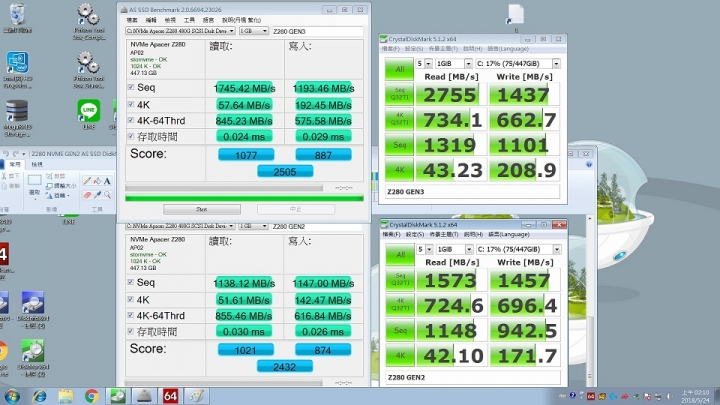Viewport: 720px width, 405px height.
Task: Click All button in GEN3 CrystalDiskMark
Action: tap(399, 69)
